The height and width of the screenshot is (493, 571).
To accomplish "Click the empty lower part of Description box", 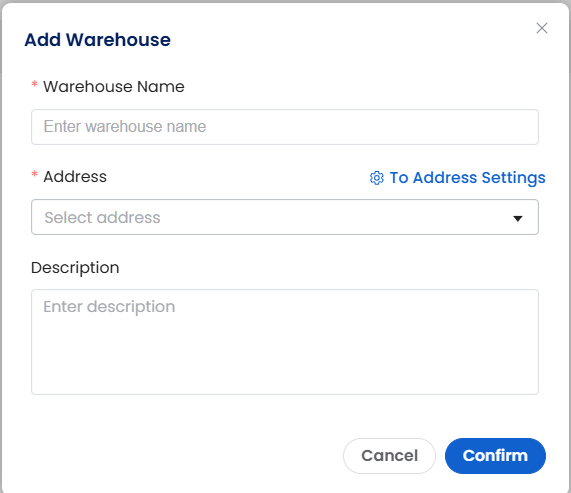I will [285, 364].
